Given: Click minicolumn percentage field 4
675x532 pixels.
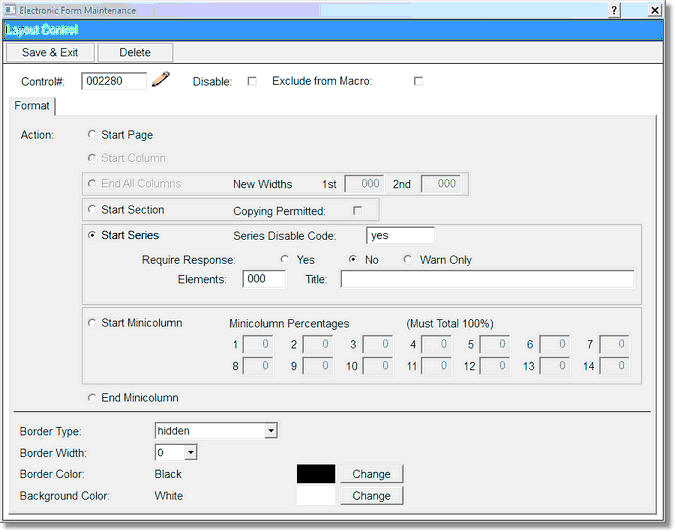Looking at the screenshot, I should (437, 344).
